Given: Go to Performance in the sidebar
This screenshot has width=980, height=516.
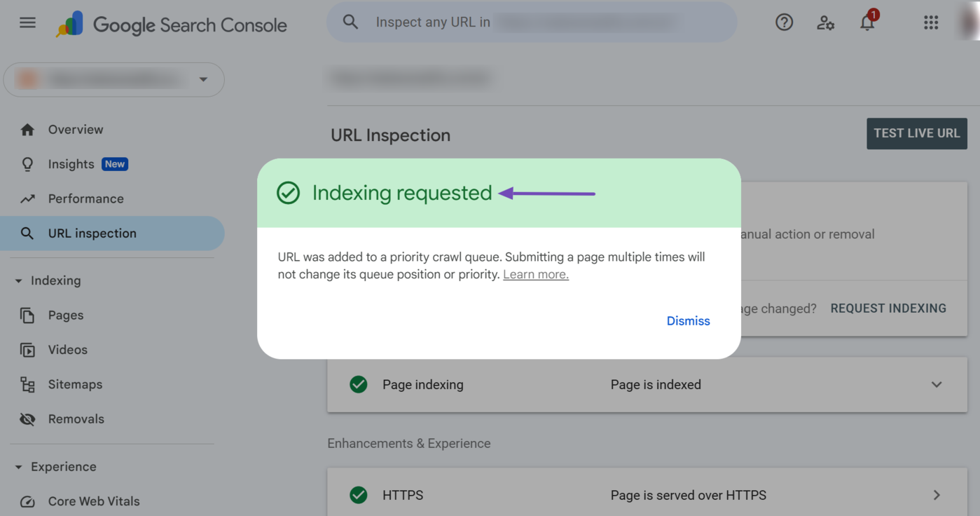Looking at the screenshot, I should pyautogui.click(x=85, y=199).
